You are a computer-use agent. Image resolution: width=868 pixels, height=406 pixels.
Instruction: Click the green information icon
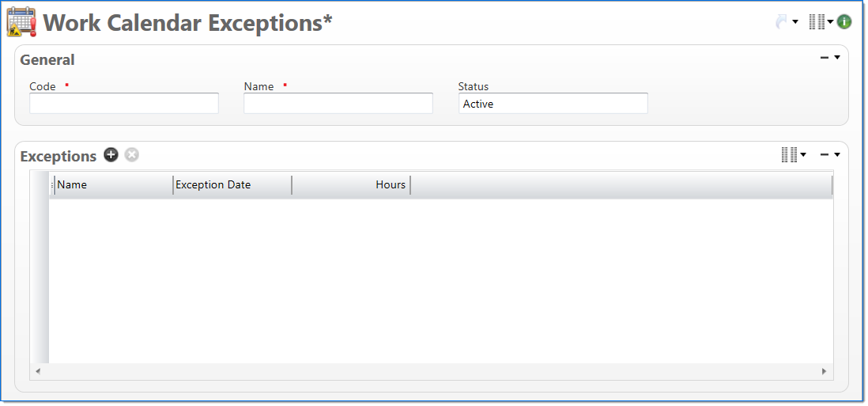click(x=844, y=22)
